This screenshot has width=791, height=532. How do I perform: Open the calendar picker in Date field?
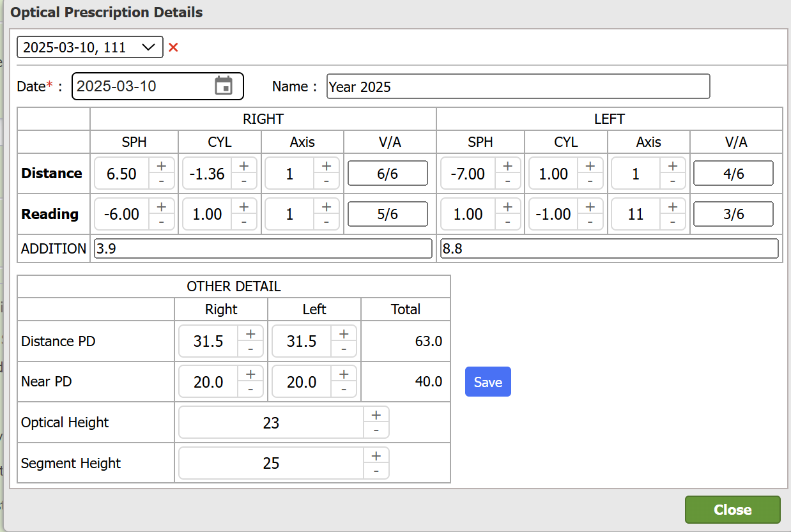223,86
